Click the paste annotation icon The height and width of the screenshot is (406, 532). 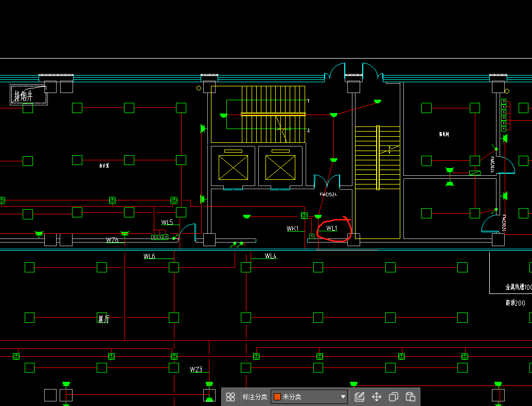(411, 397)
